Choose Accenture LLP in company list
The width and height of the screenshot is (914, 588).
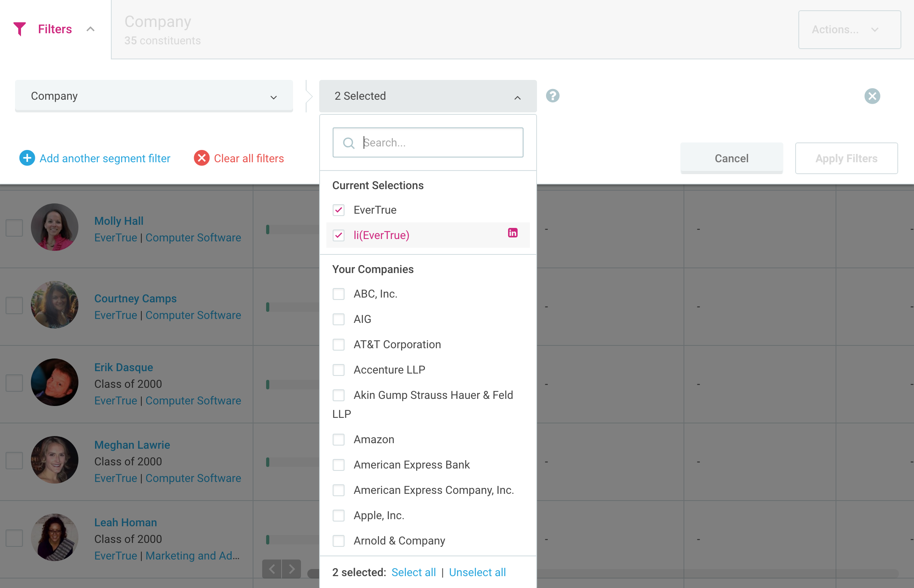(339, 370)
